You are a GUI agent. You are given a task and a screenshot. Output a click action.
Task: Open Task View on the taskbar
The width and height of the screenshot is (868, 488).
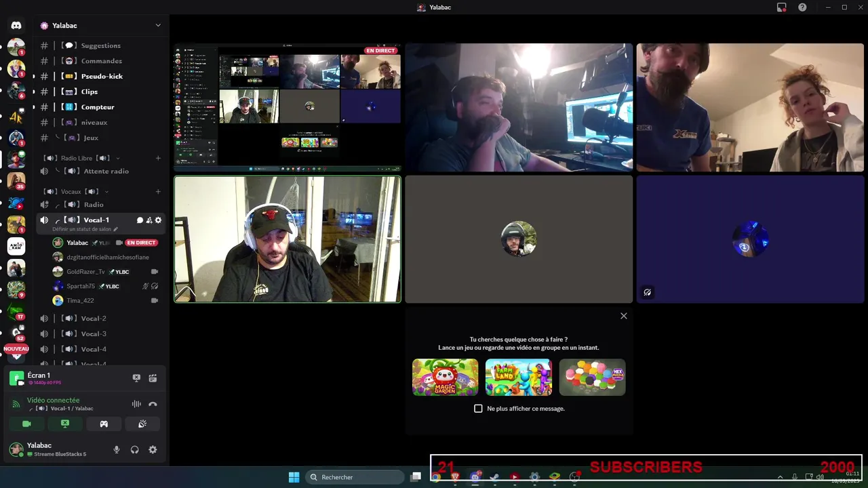pos(416,477)
